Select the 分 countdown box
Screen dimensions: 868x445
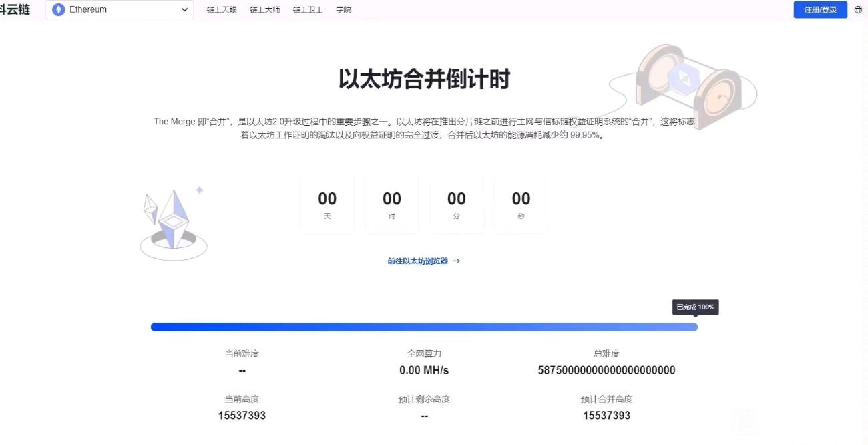457,204
